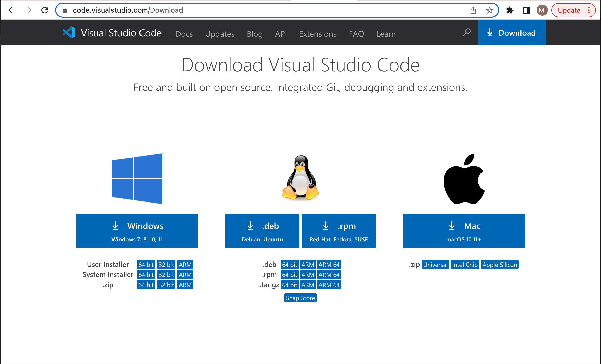Select Mac .zip Intel Chip
The height and width of the screenshot is (364, 601).
pyautogui.click(x=465, y=265)
